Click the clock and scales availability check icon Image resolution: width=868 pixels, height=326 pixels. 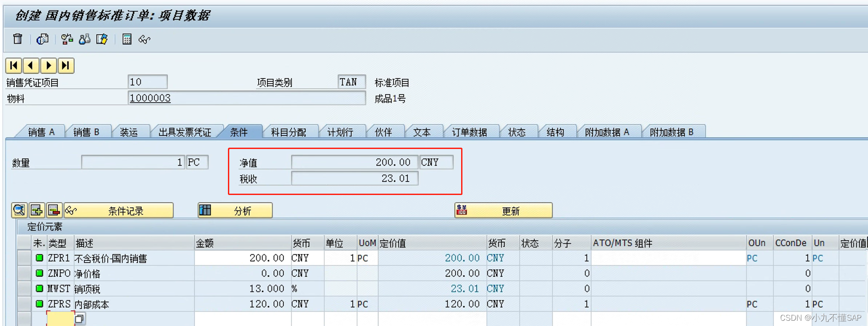(x=67, y=39)
